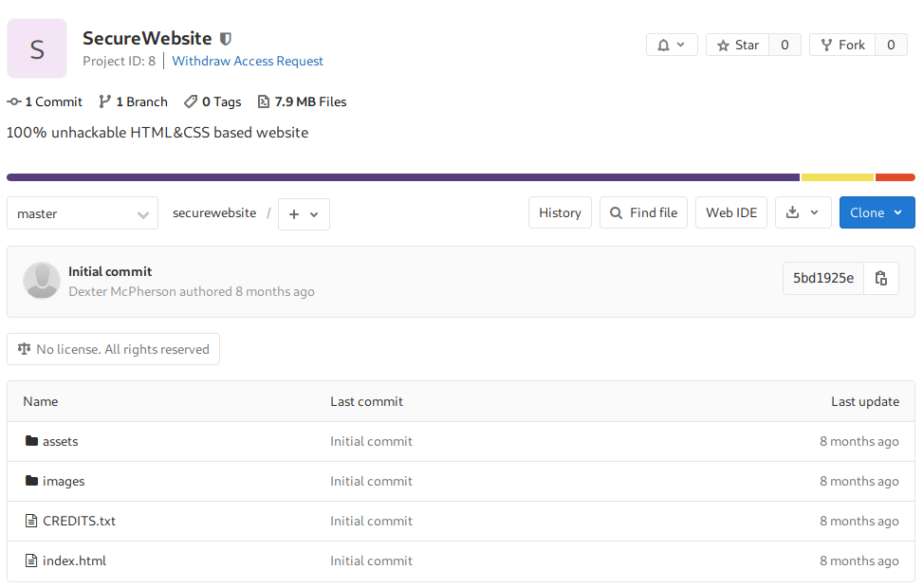This screenshot has height=588, width=923.
Task: Click Withdraw Access Request link
Action: point(248,61)
